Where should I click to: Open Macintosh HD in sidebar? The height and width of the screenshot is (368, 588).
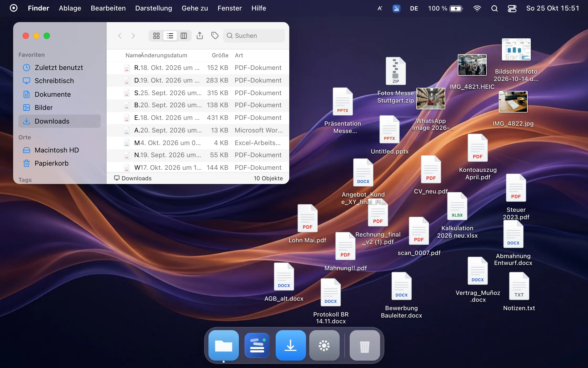[x=60, y=150]
